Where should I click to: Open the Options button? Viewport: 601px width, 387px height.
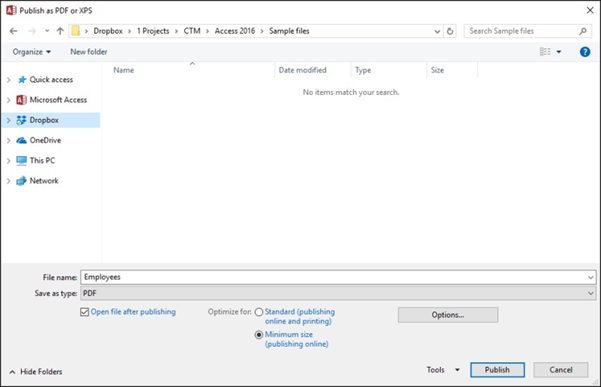(x=448, y=315)
